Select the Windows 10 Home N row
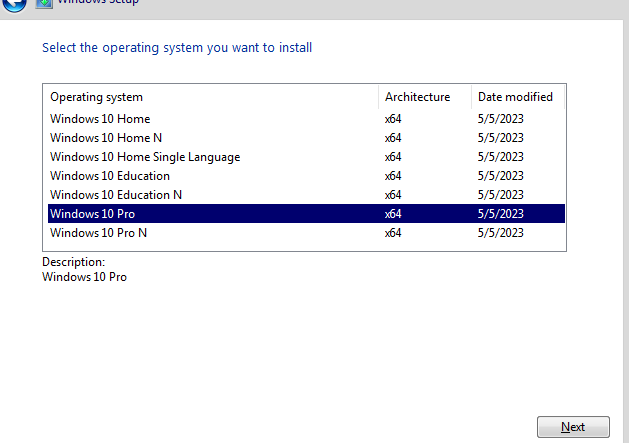The image size is (629, 443). (x=306, y=138)
